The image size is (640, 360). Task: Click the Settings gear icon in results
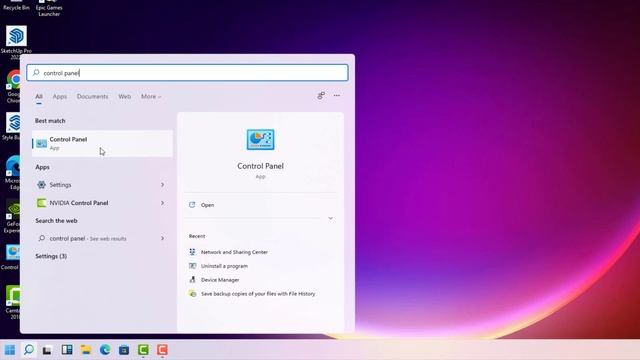tap(42, 185)
